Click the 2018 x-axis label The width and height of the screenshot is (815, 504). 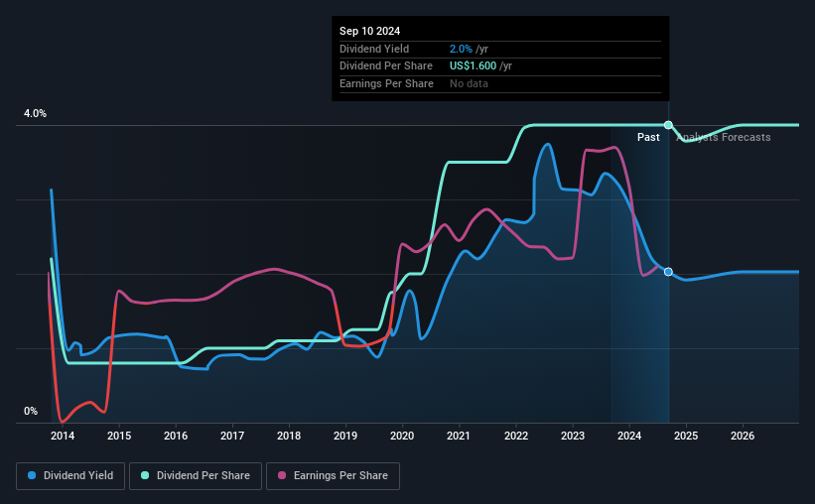click(289, 436)
